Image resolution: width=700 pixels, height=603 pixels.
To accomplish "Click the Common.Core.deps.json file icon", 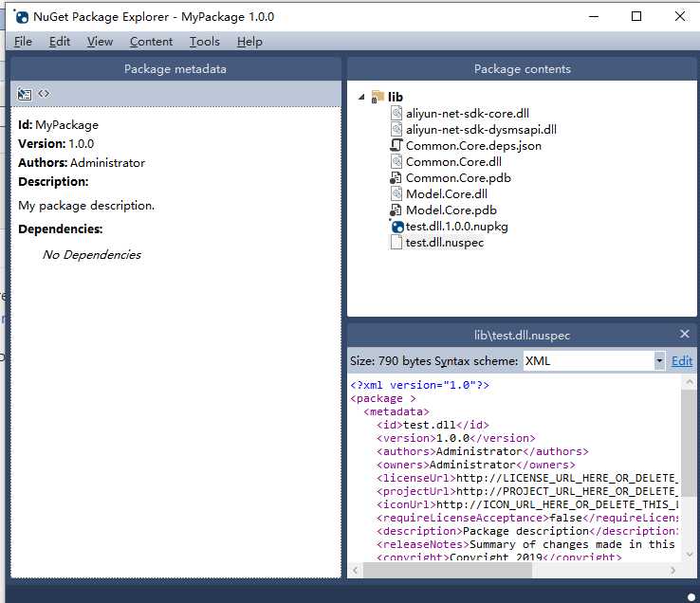I will tap(396, 145).
